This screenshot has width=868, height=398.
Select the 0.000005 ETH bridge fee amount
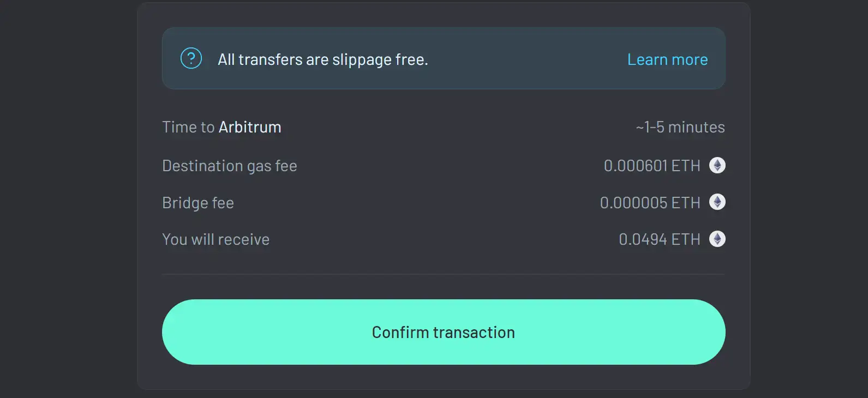649,203
